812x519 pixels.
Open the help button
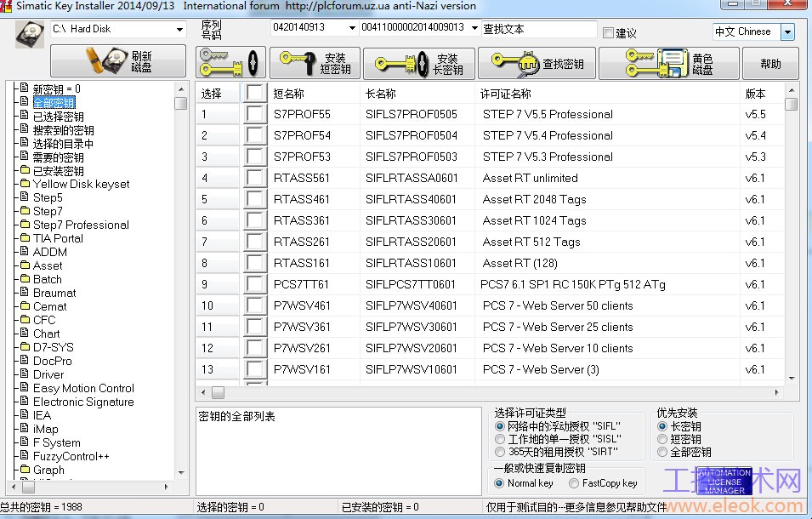(x=770, y=63)
